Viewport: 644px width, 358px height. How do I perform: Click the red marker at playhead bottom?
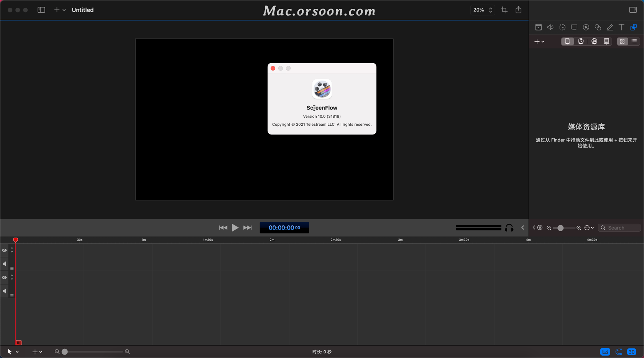coord(19,343)
